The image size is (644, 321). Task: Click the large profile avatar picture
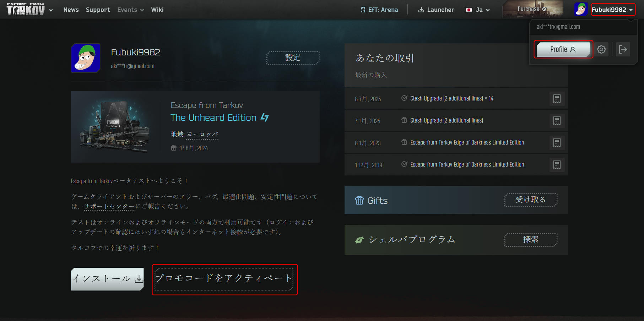click(x=86, y=58)
